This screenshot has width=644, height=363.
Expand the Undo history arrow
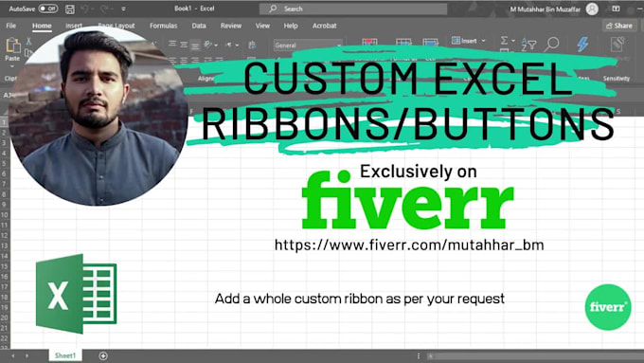pos(94,9)
